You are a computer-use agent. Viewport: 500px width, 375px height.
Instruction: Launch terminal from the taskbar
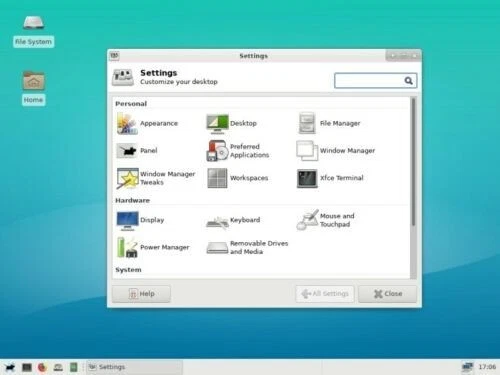27,367
